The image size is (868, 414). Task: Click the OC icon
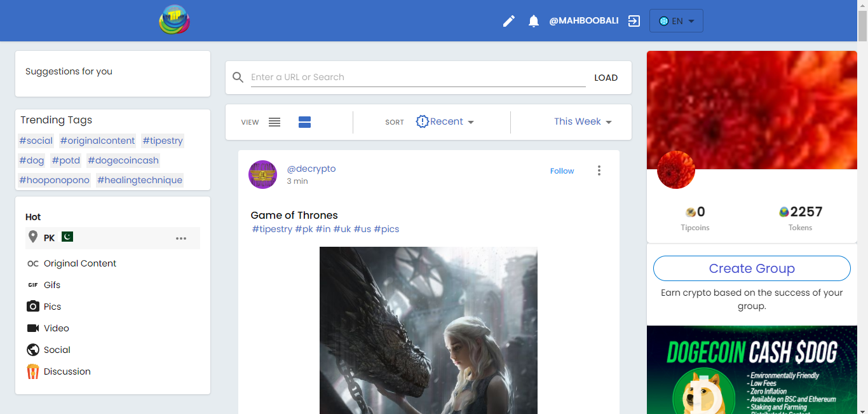33,263
